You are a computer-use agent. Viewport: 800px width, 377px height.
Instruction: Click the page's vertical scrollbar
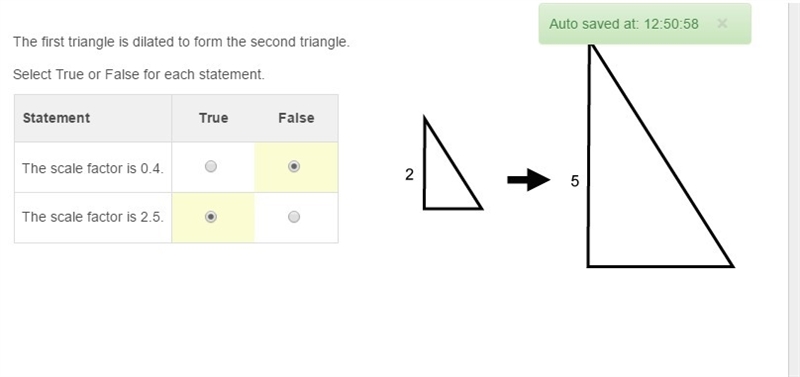point(794,188)
